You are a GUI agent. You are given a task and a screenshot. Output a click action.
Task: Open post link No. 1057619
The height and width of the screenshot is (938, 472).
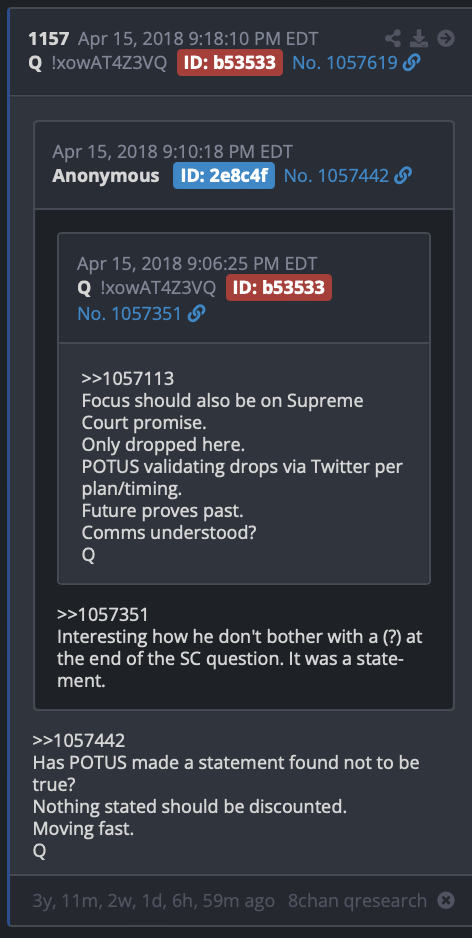click(x=345, y=62)
